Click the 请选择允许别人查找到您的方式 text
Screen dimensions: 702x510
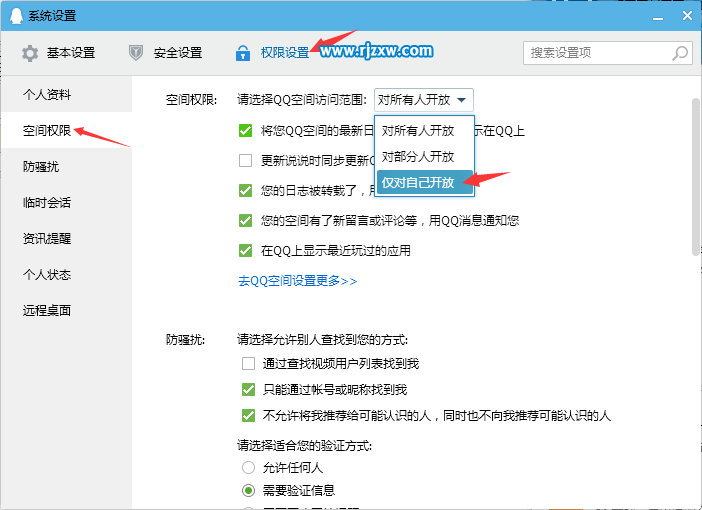322,339
